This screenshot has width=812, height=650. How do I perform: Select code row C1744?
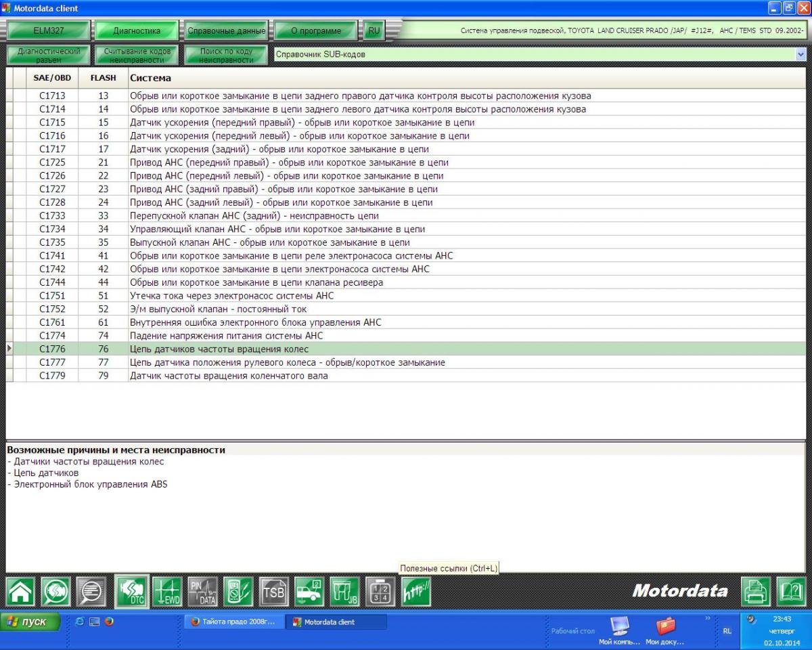406,282
